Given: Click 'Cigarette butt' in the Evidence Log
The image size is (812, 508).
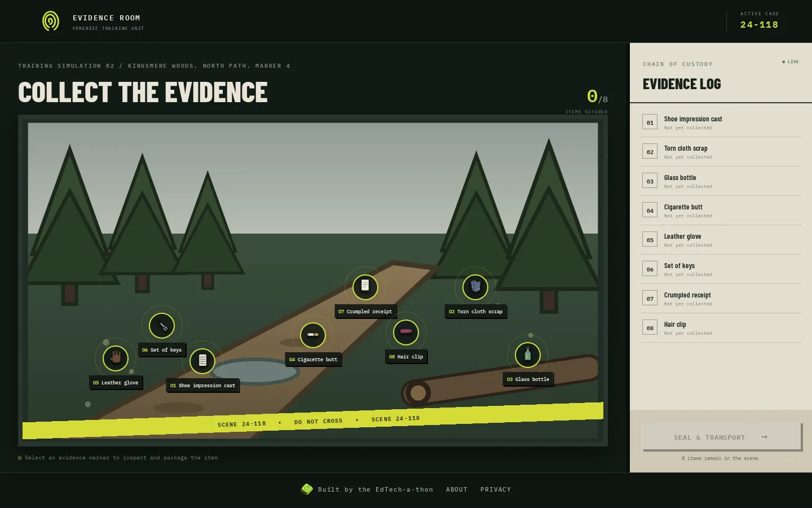Looking at the screenshot, I should pos(683,207).
